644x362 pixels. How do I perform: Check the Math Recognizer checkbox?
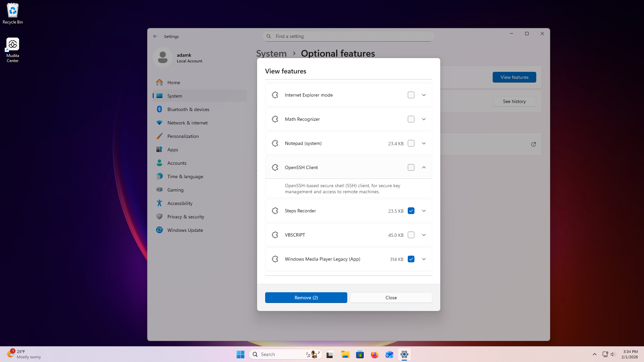click(411, 119)
